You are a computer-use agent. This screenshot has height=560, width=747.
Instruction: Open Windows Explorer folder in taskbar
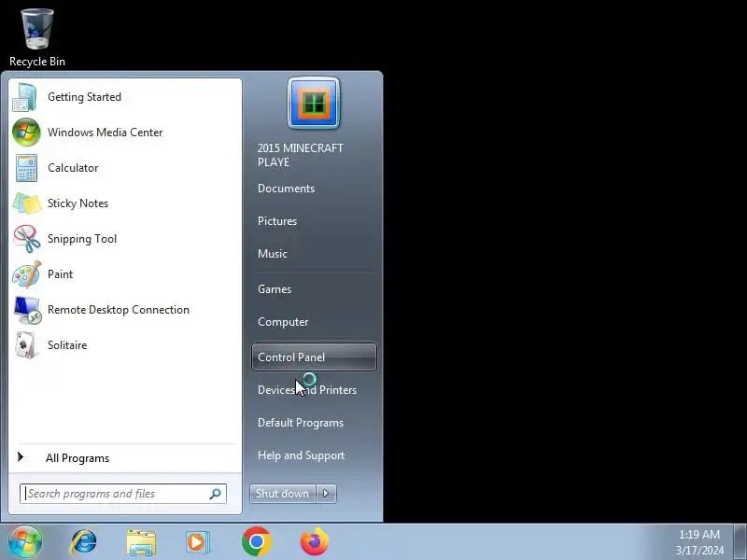(x=141, y=542)
